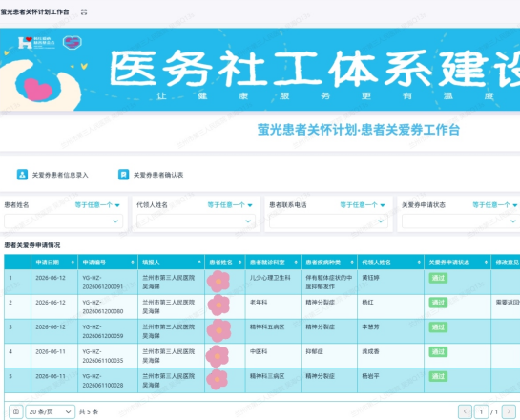Expand the 关爱券申请状态 filter value box
The image size is (520, 420).
461,220
